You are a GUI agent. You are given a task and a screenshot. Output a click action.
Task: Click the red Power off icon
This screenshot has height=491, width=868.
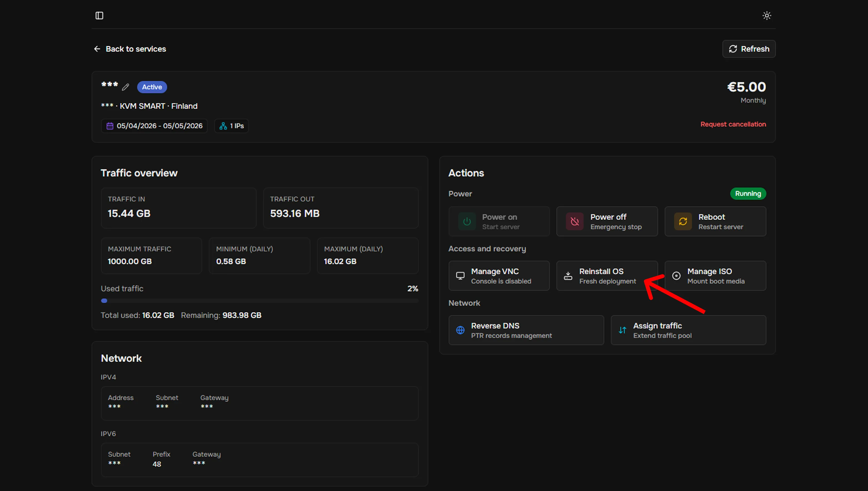(575, 222)
